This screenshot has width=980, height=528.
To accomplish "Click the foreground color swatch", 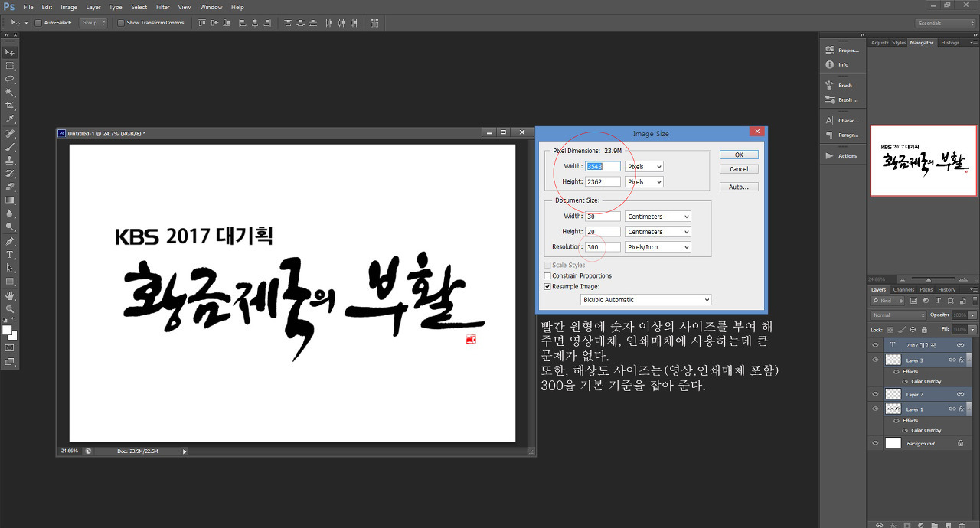I will 8,331.
